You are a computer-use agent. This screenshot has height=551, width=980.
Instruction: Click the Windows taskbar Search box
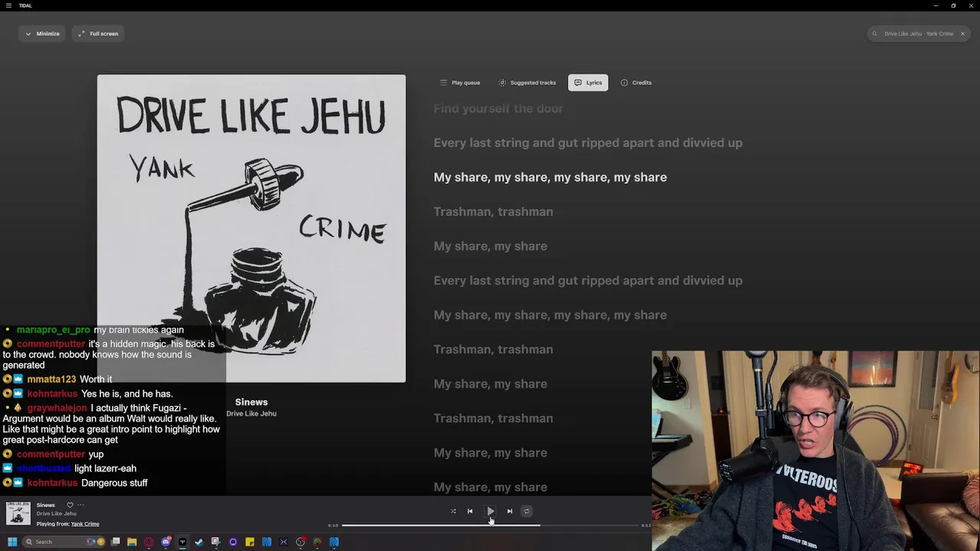point(63,542)
